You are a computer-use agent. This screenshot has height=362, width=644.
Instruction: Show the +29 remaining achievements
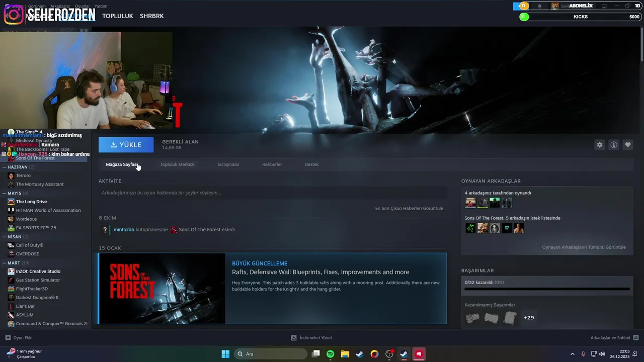(529, 318)
